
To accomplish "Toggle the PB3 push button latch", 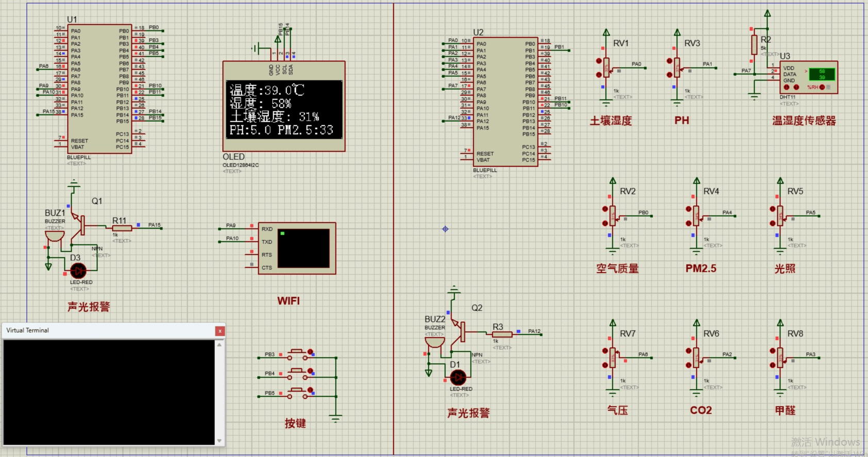I will [x=310, y=352].
